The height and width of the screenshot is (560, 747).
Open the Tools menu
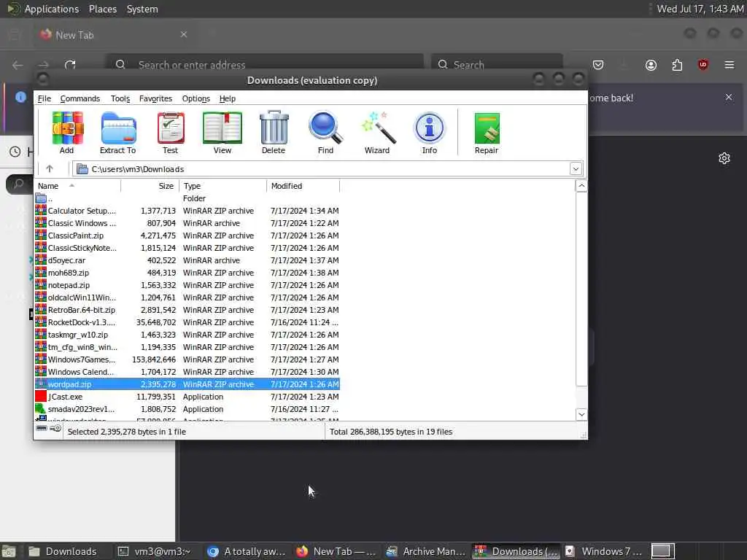[120, 98]
